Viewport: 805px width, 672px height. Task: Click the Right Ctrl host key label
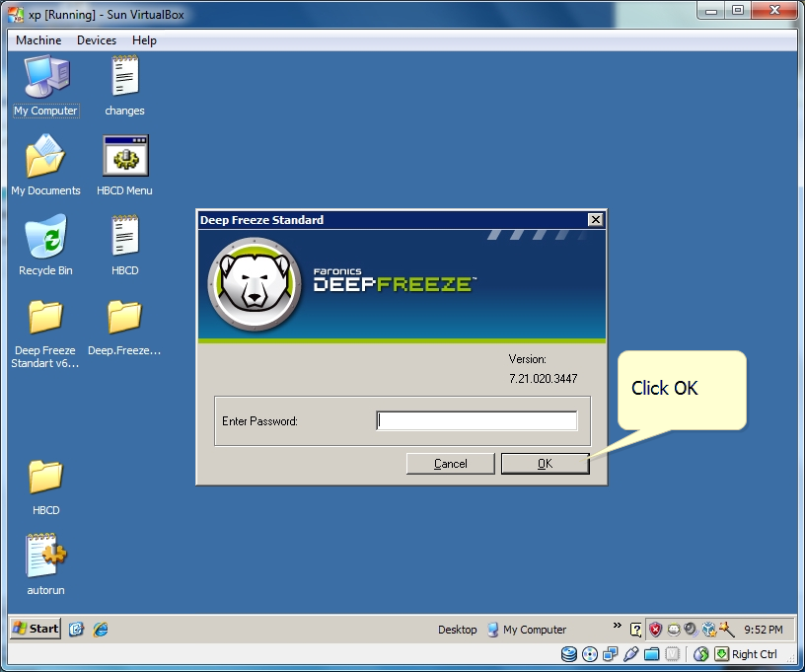[754, 654]
